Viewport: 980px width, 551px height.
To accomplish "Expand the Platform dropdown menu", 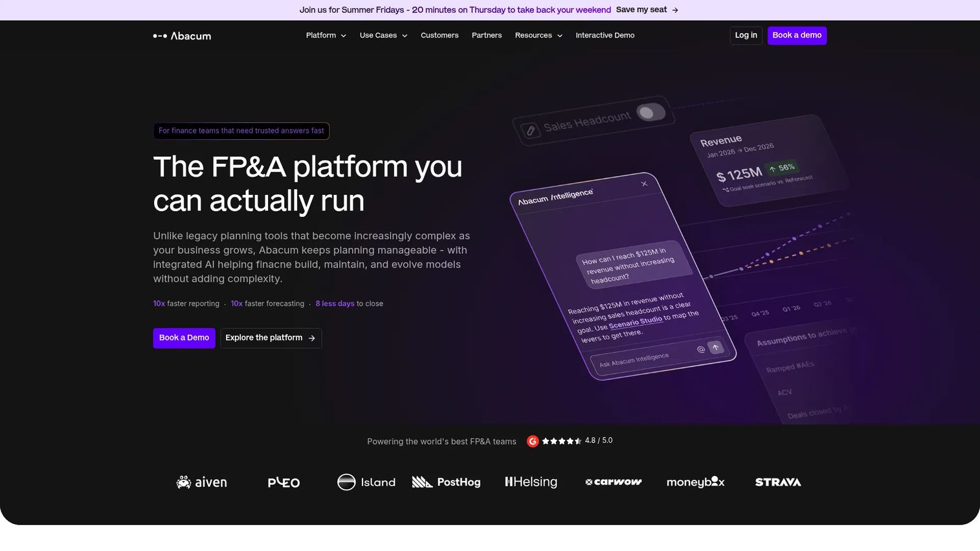I will 326,36.
